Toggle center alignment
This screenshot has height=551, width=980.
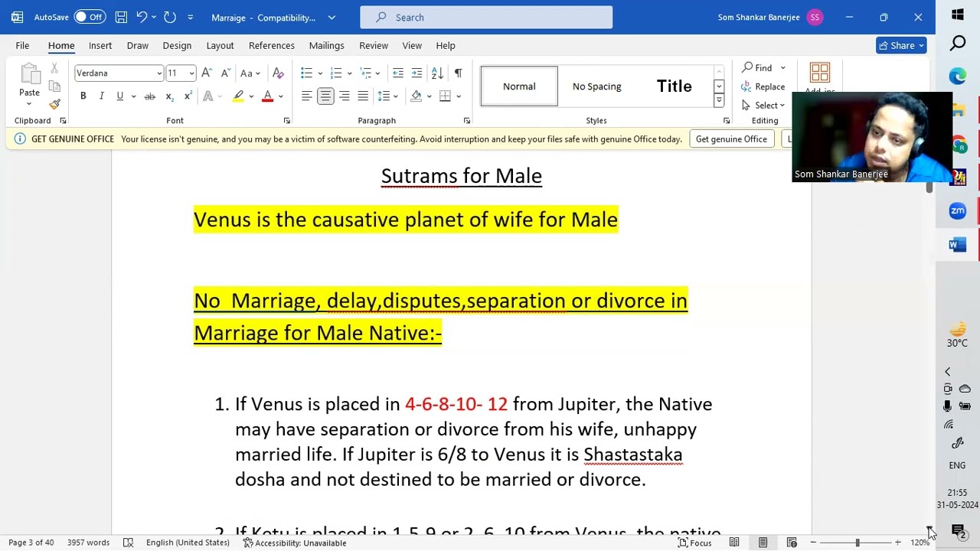pyautogui.click(x=325, y=96)
